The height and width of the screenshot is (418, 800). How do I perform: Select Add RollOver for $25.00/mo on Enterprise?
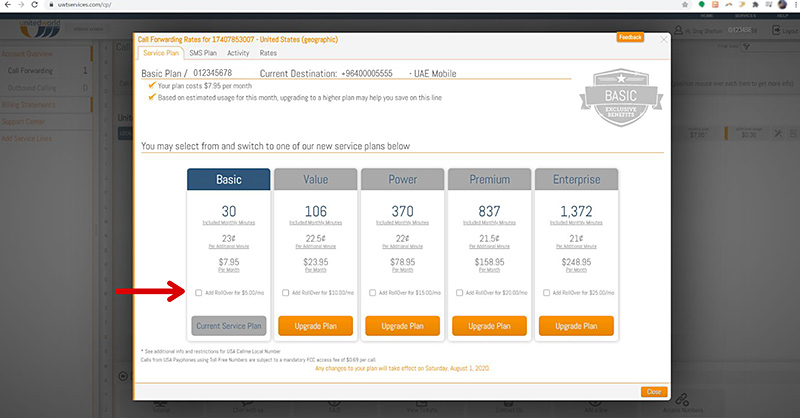[546, 292]
